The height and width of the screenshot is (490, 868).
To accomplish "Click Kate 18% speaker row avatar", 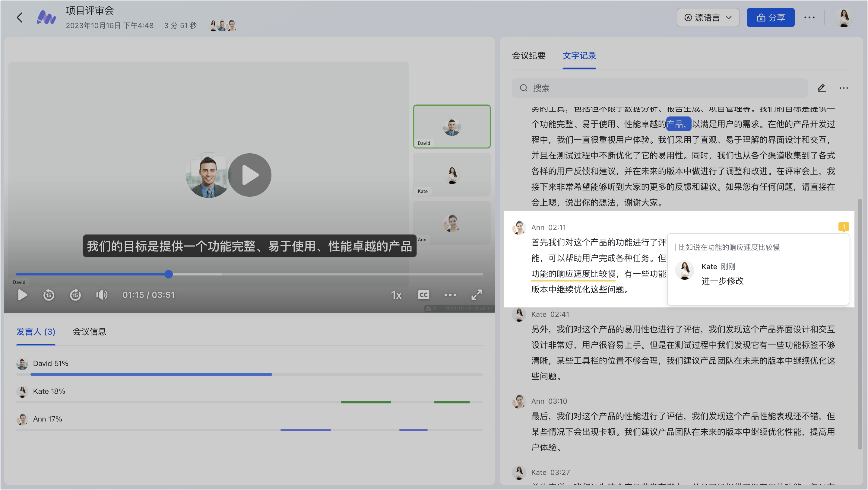I will (x=22, y=392).
